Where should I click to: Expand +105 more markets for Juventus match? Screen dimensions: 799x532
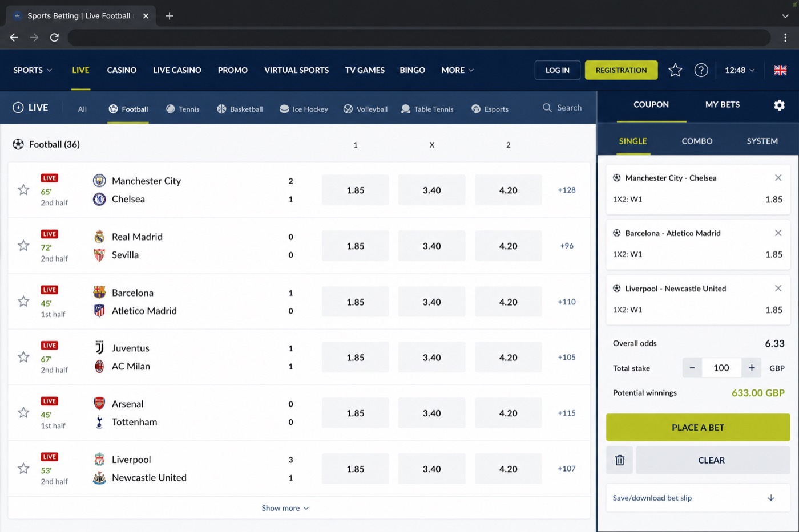tap(567, 357)
